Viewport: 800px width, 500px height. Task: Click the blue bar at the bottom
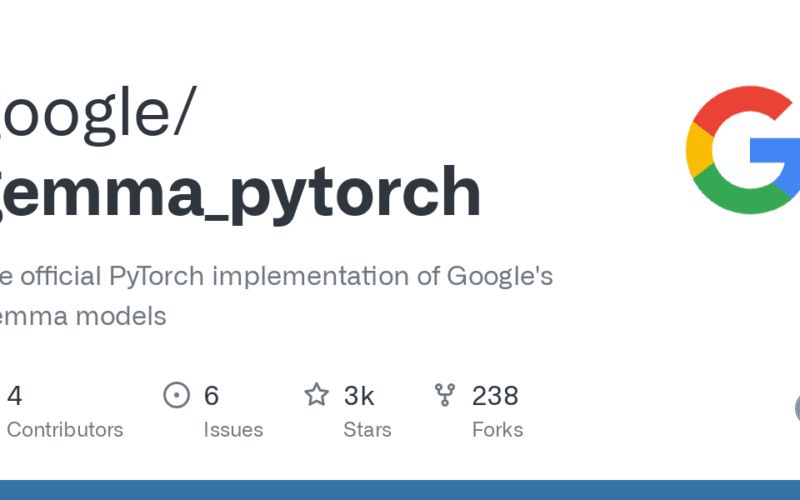pyautogui.click(x=400, y=490)
